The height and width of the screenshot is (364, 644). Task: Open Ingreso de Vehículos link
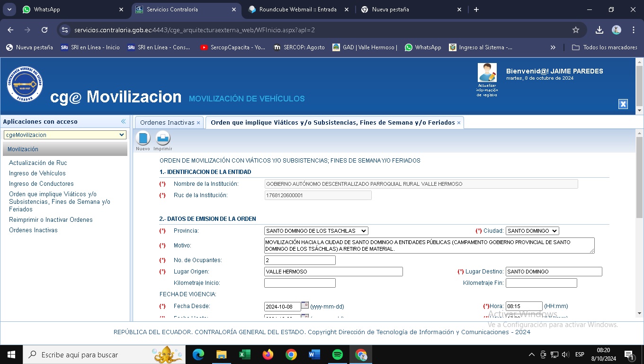coord(37,173)
